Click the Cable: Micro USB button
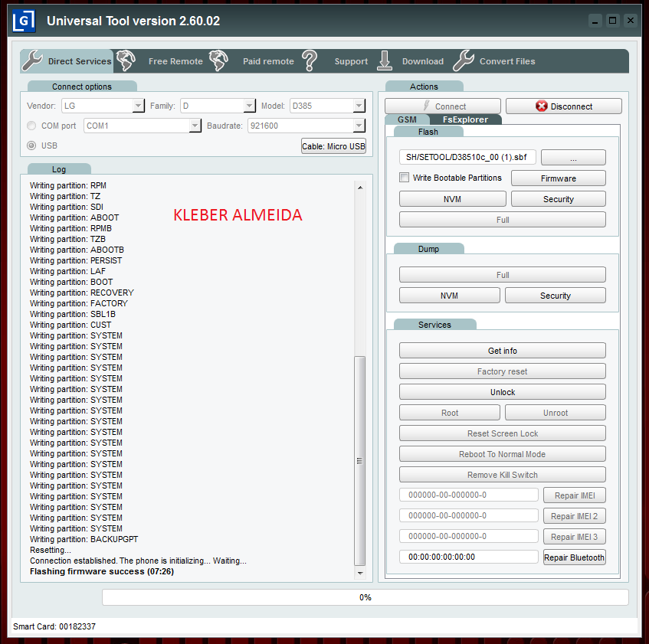The width and height of the screenshot is (649, 644). 333,146
